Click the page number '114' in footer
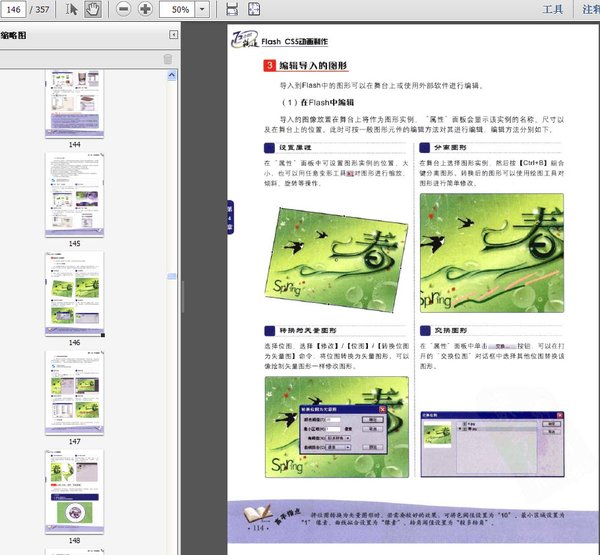600x555 pixels. [258, 528]
